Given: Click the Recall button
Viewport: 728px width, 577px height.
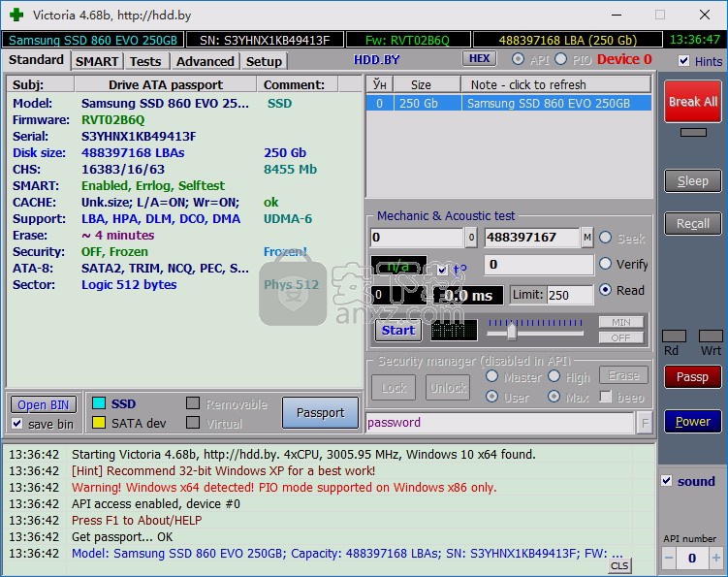Looking at the screenshot, I should (x=693, y=223).
